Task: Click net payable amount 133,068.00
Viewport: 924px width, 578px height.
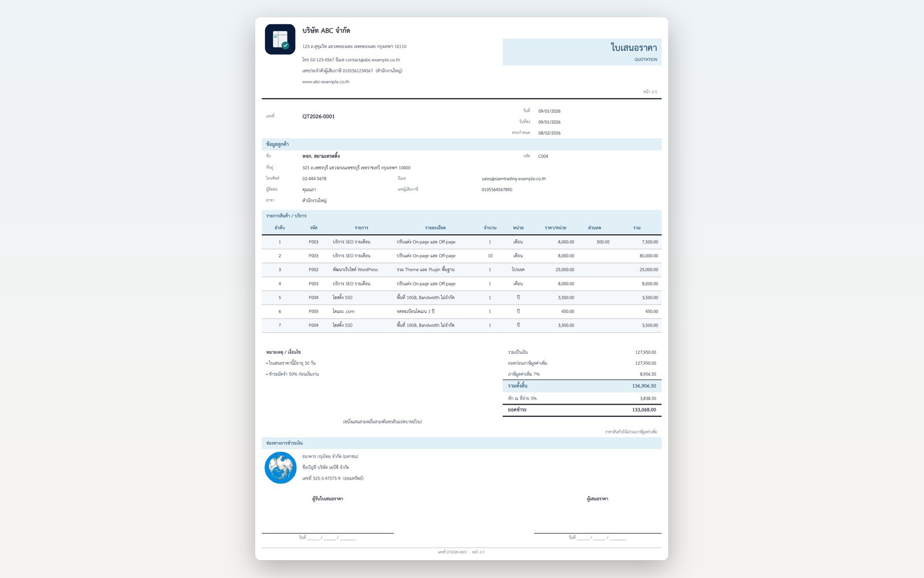Action: point(644,410)
